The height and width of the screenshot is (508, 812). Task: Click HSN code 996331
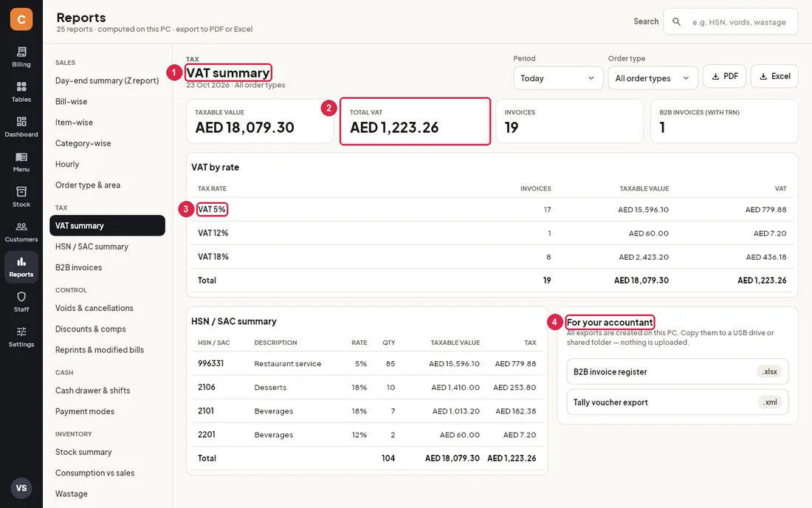click(211, 363)
